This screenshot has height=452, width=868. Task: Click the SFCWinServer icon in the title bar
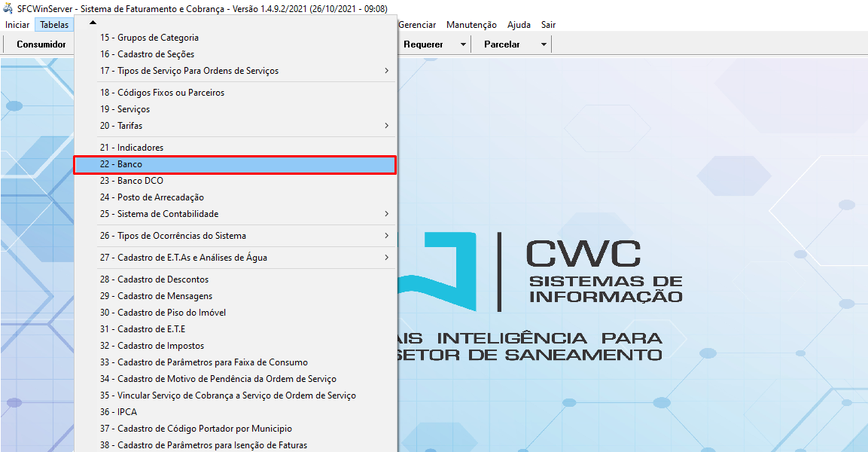coord(8,8)
